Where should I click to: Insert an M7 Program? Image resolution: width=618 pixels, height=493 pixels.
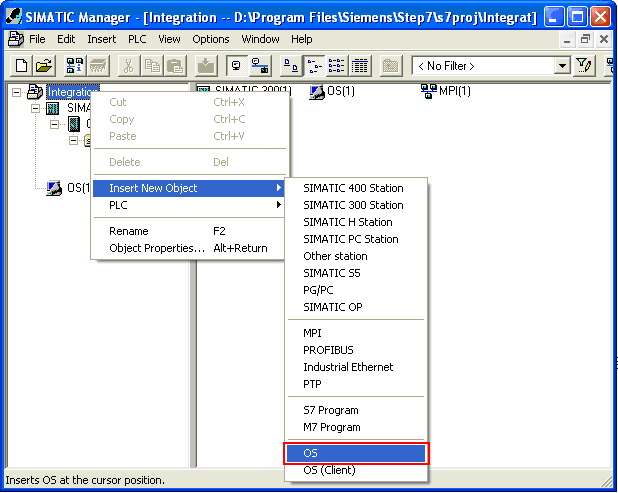click(356, 427)
